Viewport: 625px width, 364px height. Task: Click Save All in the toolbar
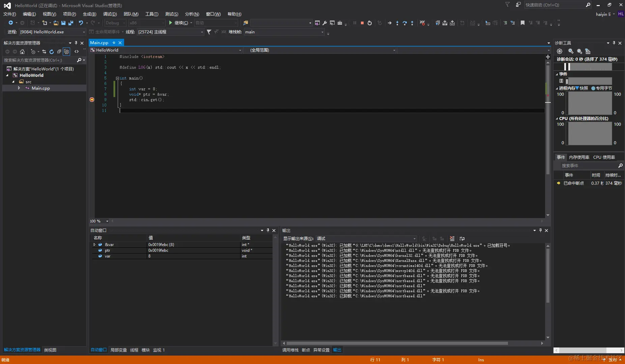(70, 23)
